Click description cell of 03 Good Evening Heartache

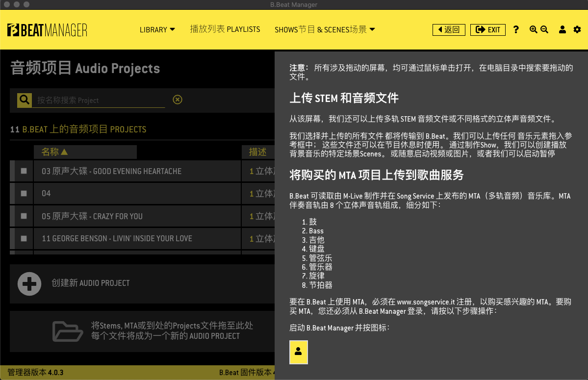[x=258, y=171]
